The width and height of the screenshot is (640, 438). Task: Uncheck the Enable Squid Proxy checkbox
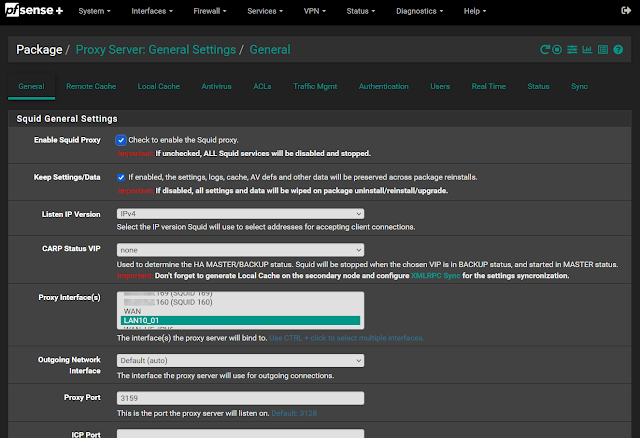click(121, 140)
